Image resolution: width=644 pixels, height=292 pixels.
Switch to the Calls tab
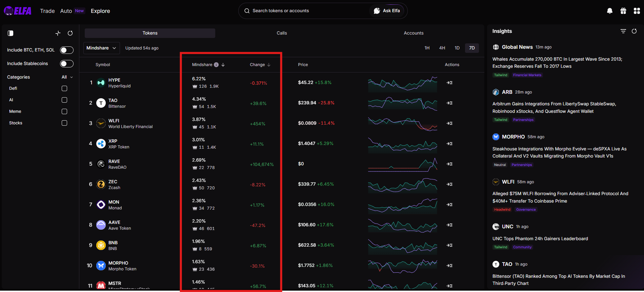[x=282, y=33]
